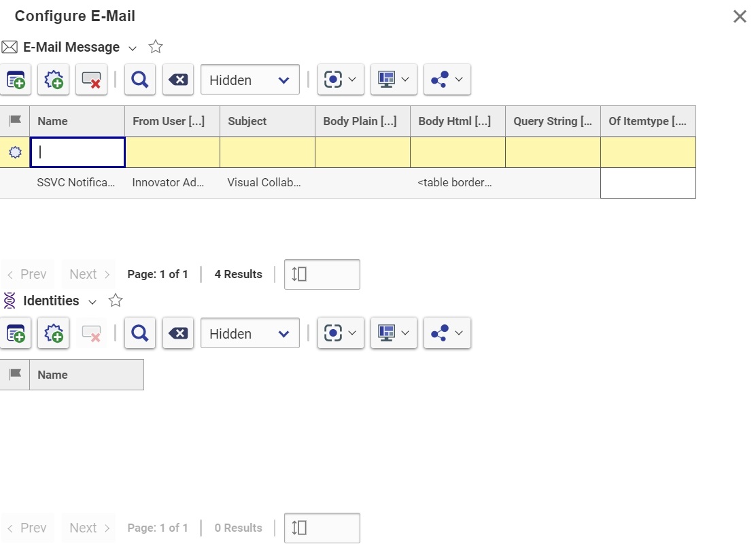Run search in E-Mail Message grid
Image resolution: width=756 pixels, height=544 pixels.
click(140, 80)
